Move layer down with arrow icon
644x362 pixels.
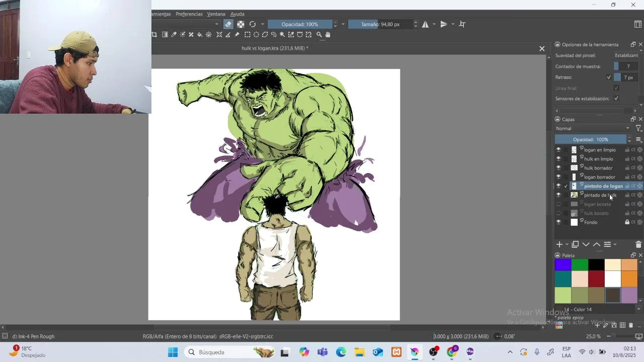(x=586, y=244)
